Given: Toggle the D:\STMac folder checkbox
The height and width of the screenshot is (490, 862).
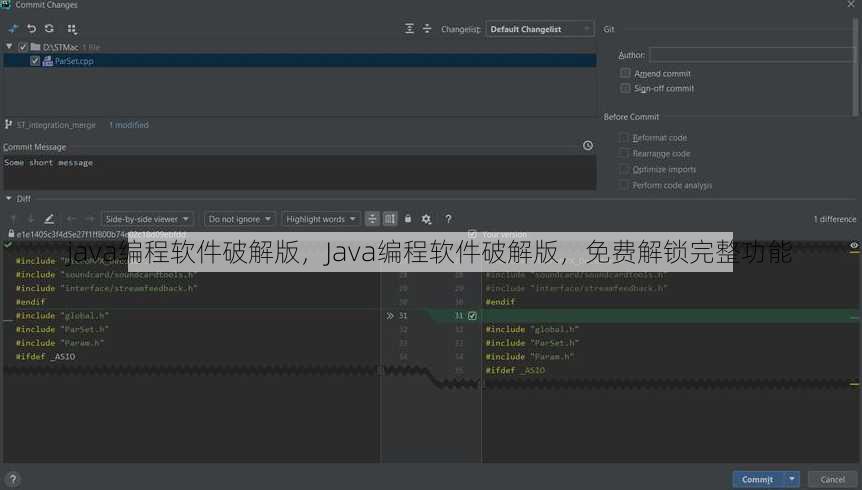Looking at the screenshot, I should tap(23, 47).
